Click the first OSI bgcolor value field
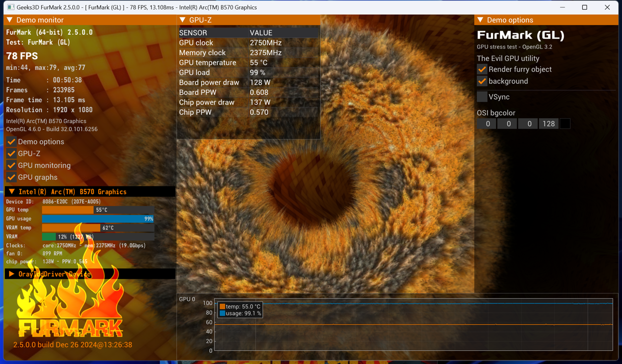Image resolution: width=622 pixels, height=364 pixels. click(x=487, y=124)
